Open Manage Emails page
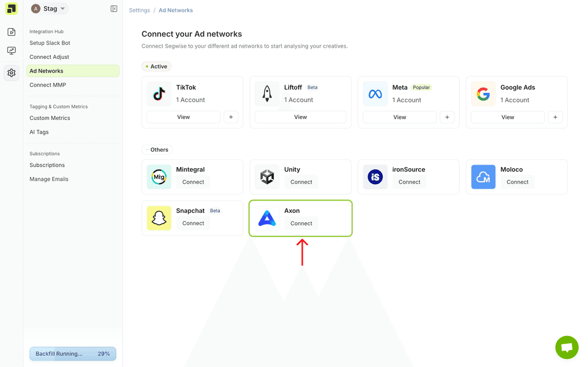 click(x=49, y=179)
